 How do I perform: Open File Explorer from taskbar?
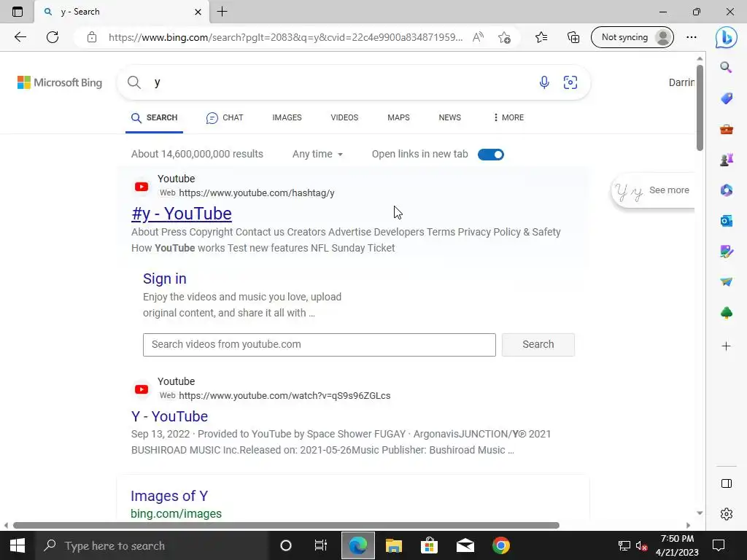[393, 545]
